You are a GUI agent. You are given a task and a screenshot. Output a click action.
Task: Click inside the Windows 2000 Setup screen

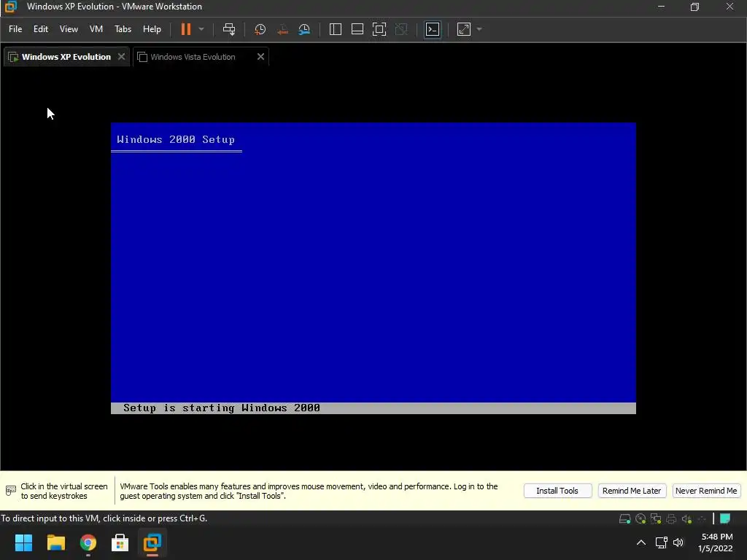(x=373, y=268)
